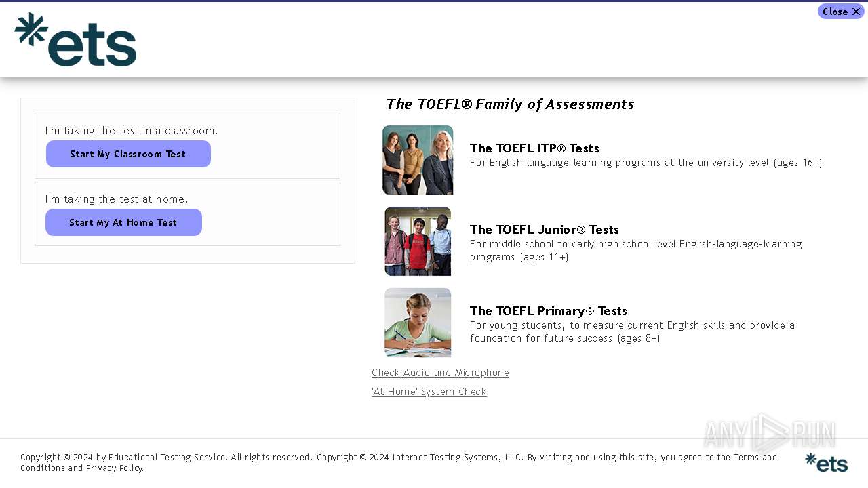Click the TOEFL ITP Tests photo of three women
The image size is (868, 488).
pyautogui.click(x=418, y=160)
